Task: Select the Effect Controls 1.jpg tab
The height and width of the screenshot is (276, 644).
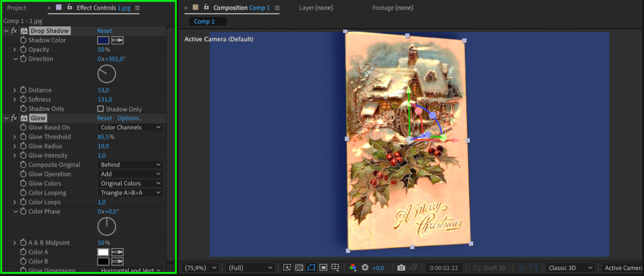Action: [x=103, y=8]
